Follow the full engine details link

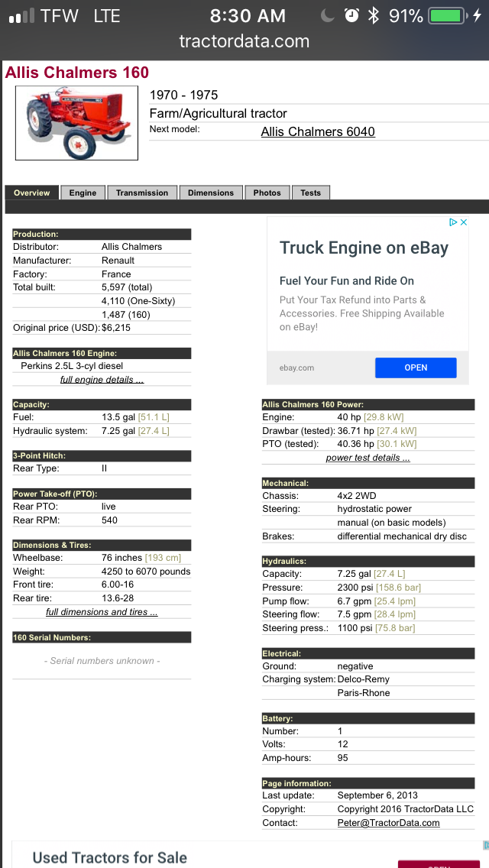tap(102, 380)
